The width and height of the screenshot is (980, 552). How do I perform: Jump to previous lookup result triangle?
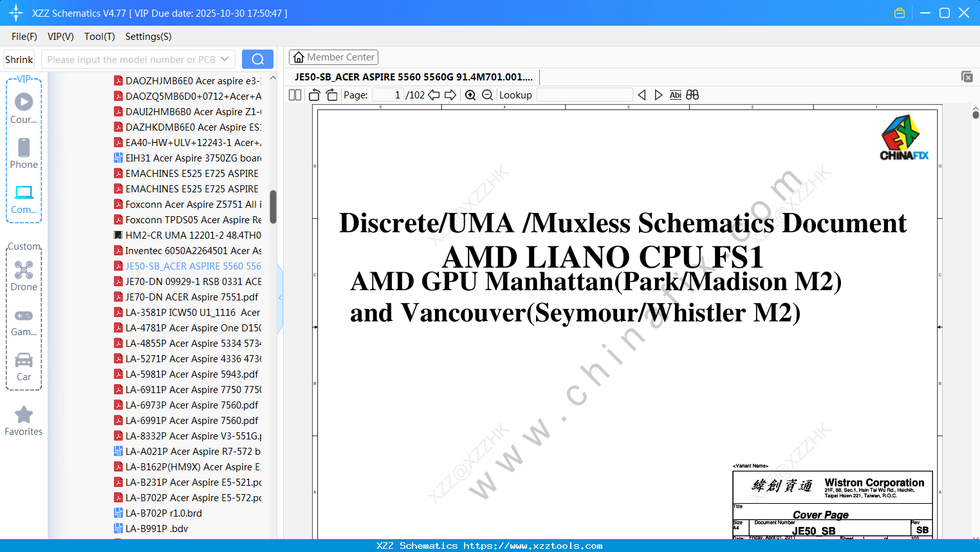642,95
